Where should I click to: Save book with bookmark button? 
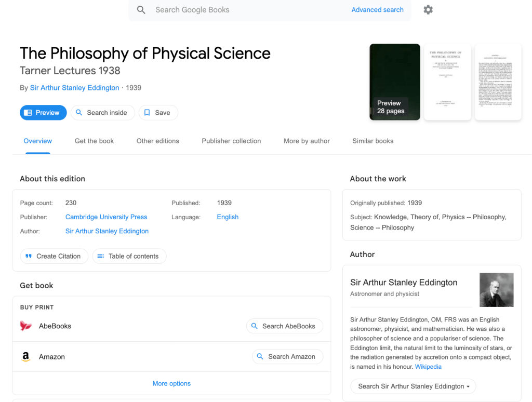click(x=158, y=113)
